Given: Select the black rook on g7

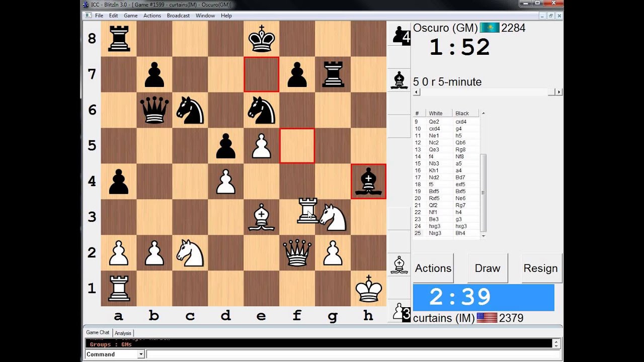Looking at the screenshot, I should pos(333,74).
